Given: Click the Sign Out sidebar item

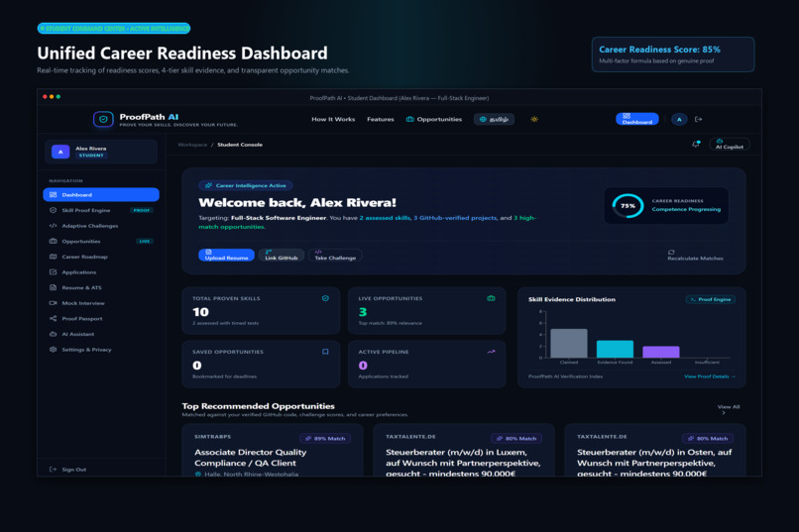Looking at the screenshot, I should tap(67, 470).
